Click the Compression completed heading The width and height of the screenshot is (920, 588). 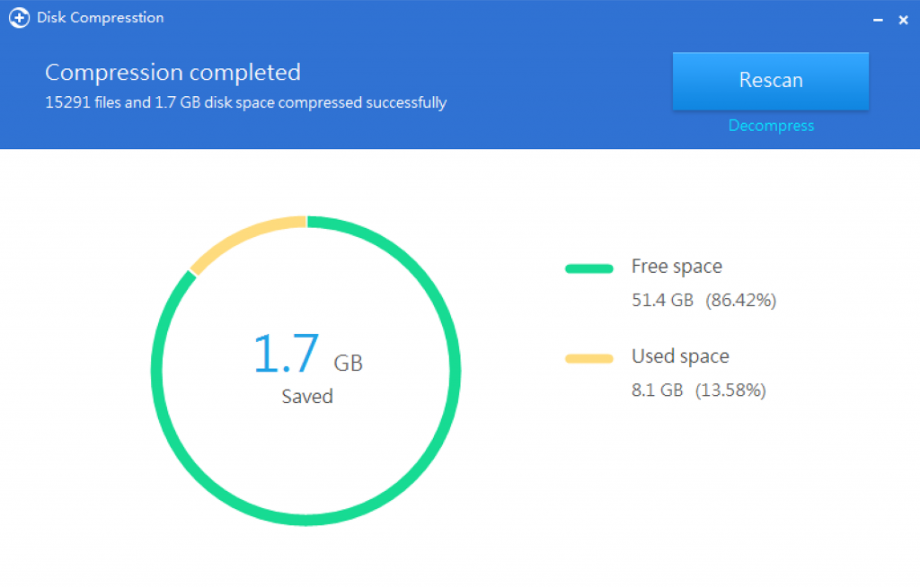[x=172, y=73]
